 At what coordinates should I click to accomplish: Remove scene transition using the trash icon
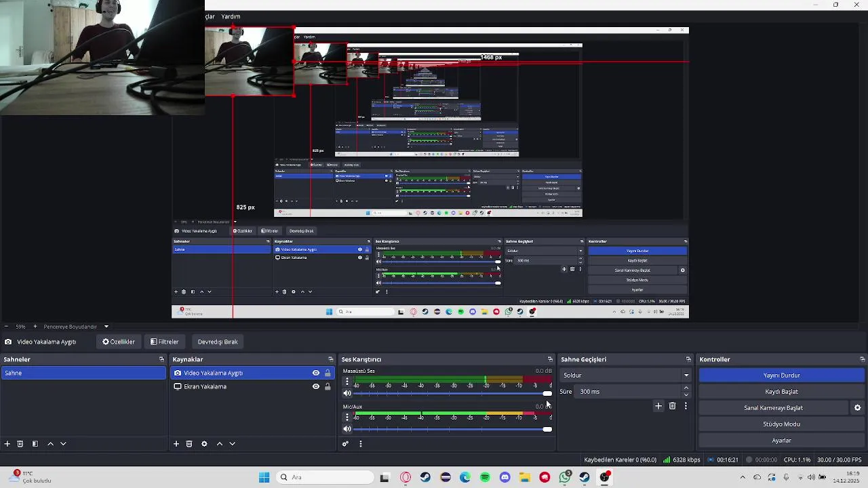coord(672,406)
